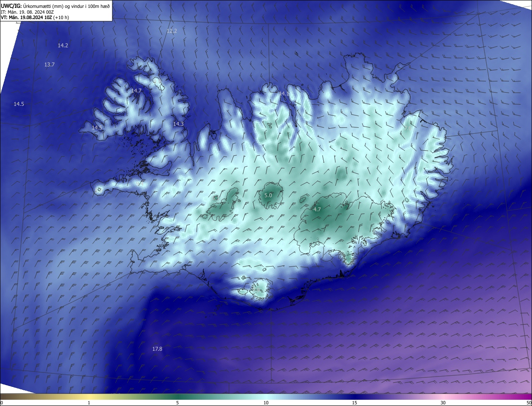
Task: Click the 14.1 value on the north coast
Action: tap(284, 94)
